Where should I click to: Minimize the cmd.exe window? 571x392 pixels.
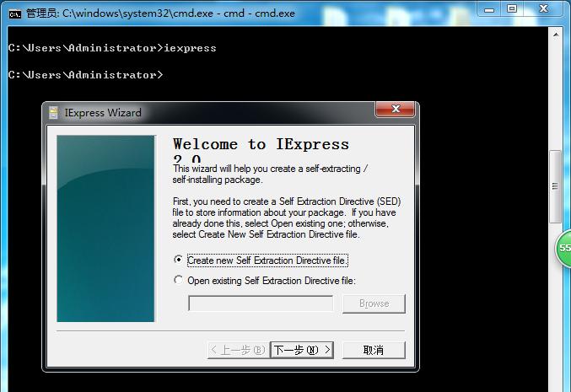click(489, 8)
